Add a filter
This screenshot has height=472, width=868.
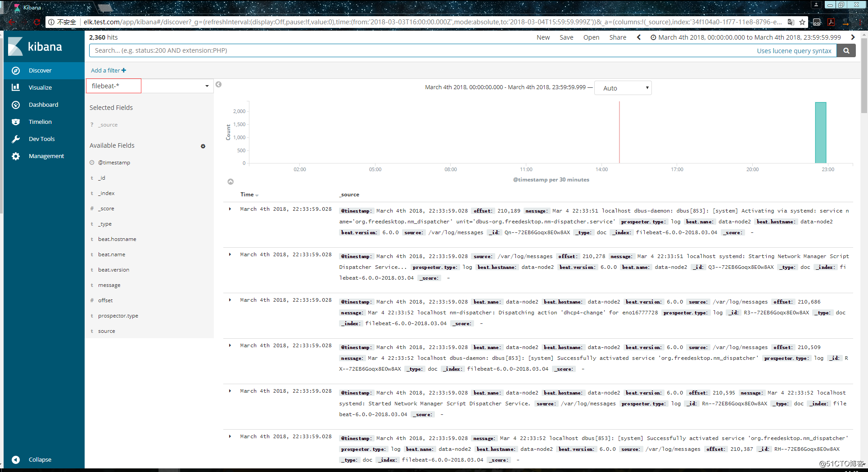click(108, 70)
